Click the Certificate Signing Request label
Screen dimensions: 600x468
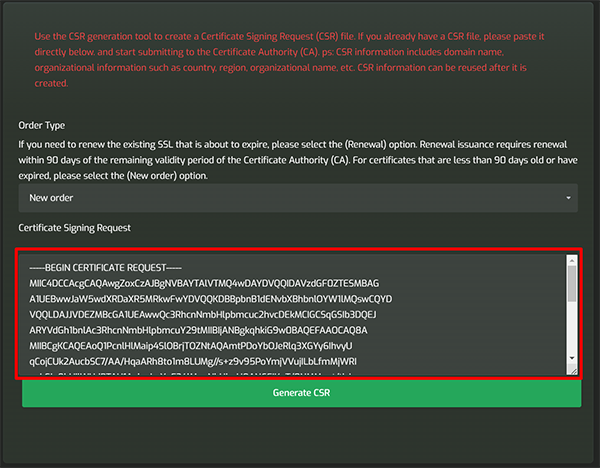pyautogui.click(x=75, y=228)
